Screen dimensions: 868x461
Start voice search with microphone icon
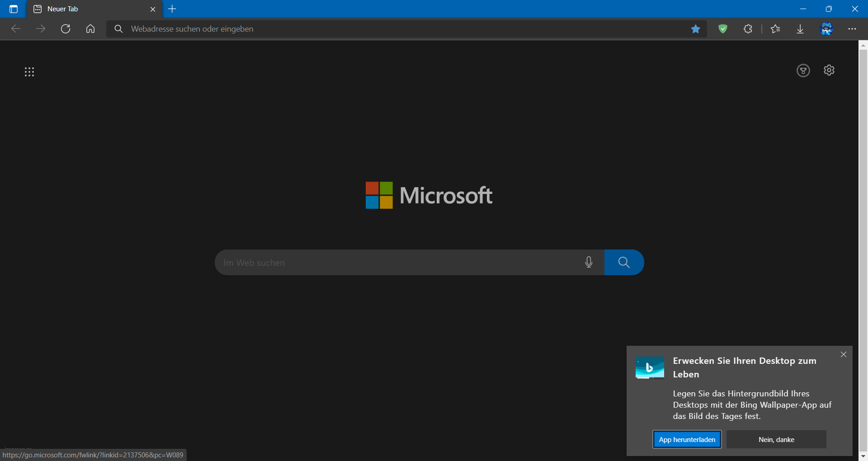tap(589, 262)
